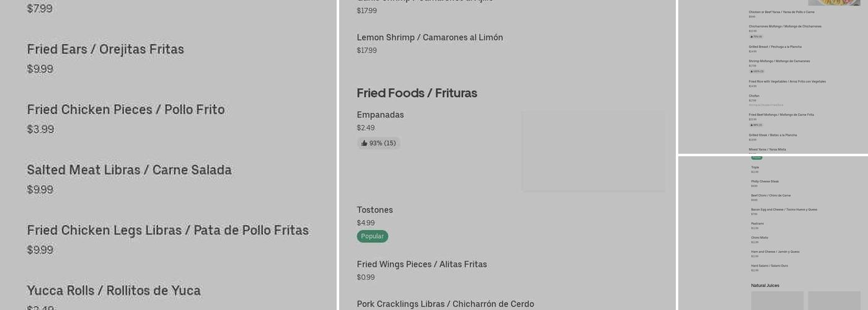Screen dimensions: 868x310
Task: Choose the Pastrami sandwich item
Action: pos(757,224)
